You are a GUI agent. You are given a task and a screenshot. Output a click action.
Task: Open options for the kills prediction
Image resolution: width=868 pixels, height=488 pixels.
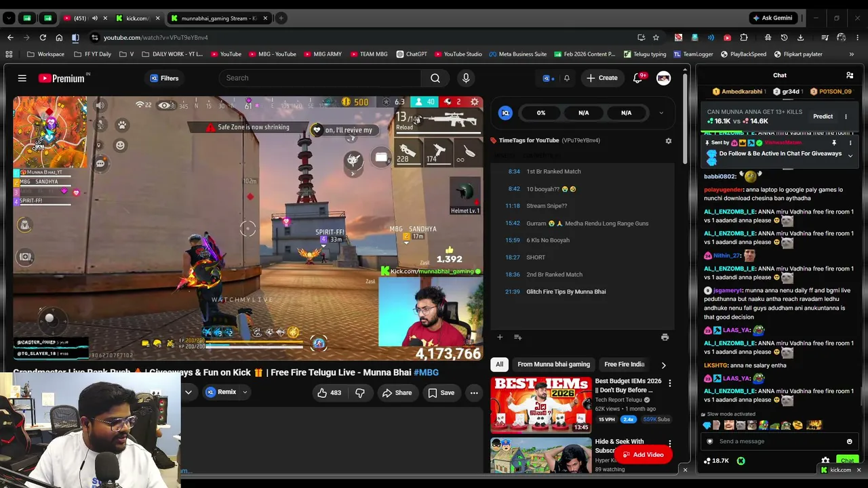pos(846,117)
